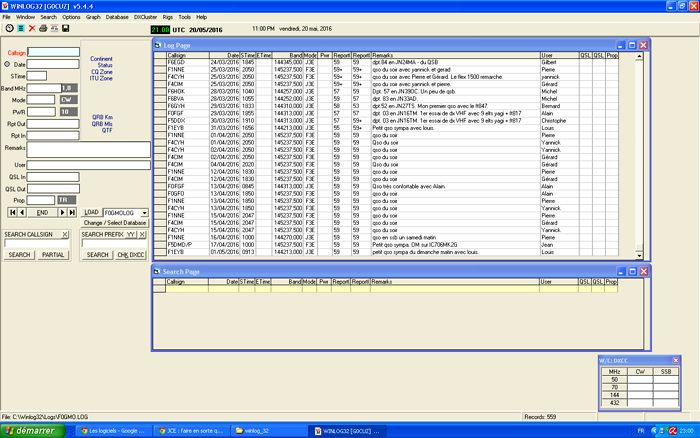Toggle the radio button beside Date
700x438 pixels.
click(7, 64)
